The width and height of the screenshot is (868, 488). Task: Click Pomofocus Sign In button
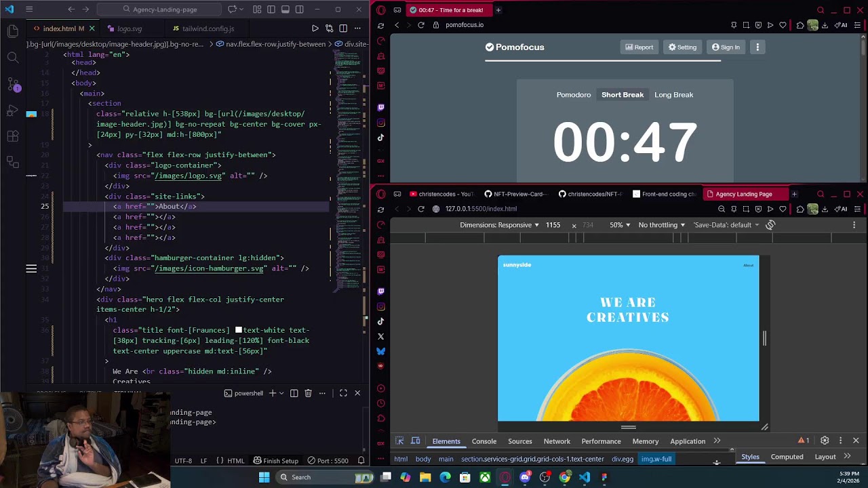coord(726,47)
